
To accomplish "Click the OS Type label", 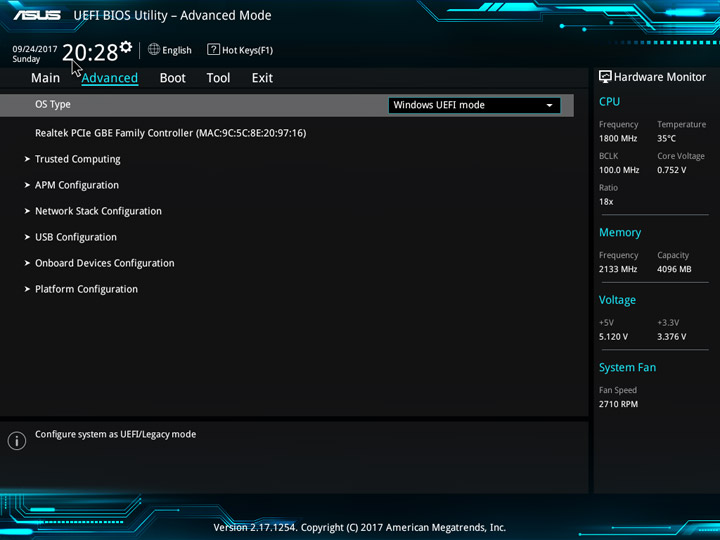I will pyautogui.click(x=53, y=104).
